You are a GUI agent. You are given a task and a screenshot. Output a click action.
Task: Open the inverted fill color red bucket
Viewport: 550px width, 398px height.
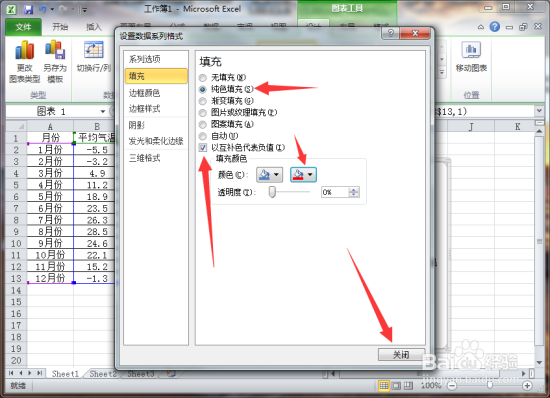[x=303, y=174]
